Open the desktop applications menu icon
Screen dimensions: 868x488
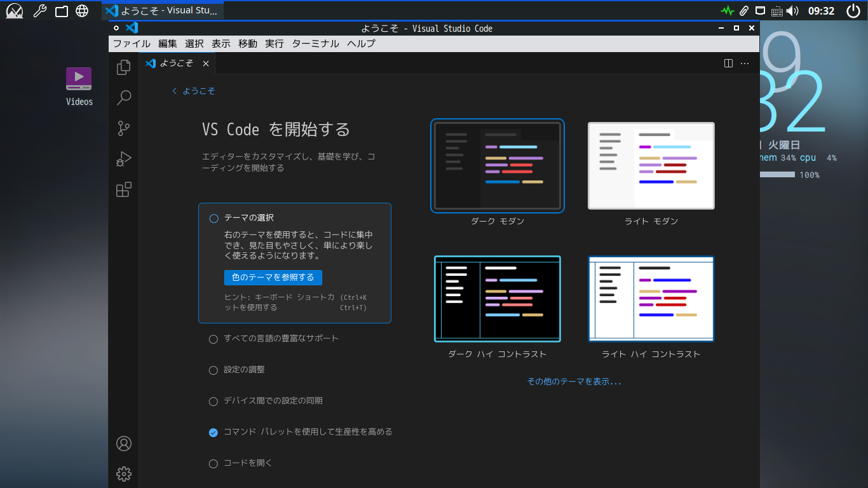click(14, 11)
